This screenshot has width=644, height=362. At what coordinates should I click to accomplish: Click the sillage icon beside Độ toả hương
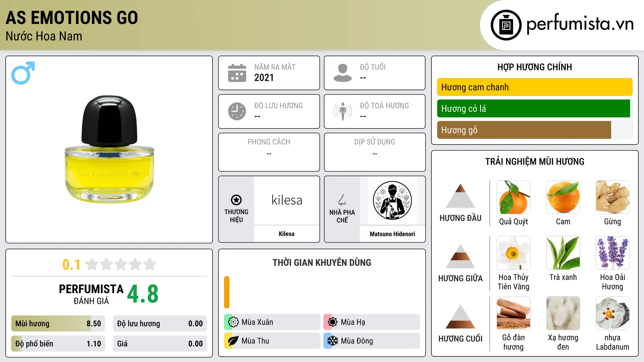pyautogui.click(x=343, y=111)
